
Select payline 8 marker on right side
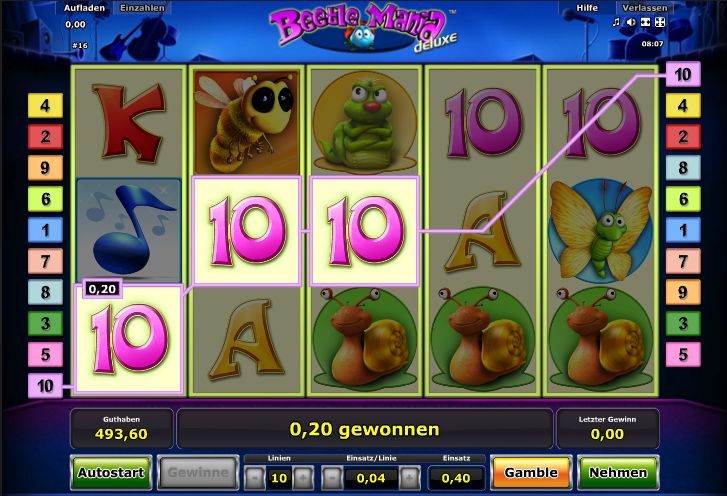click(683, 168)
